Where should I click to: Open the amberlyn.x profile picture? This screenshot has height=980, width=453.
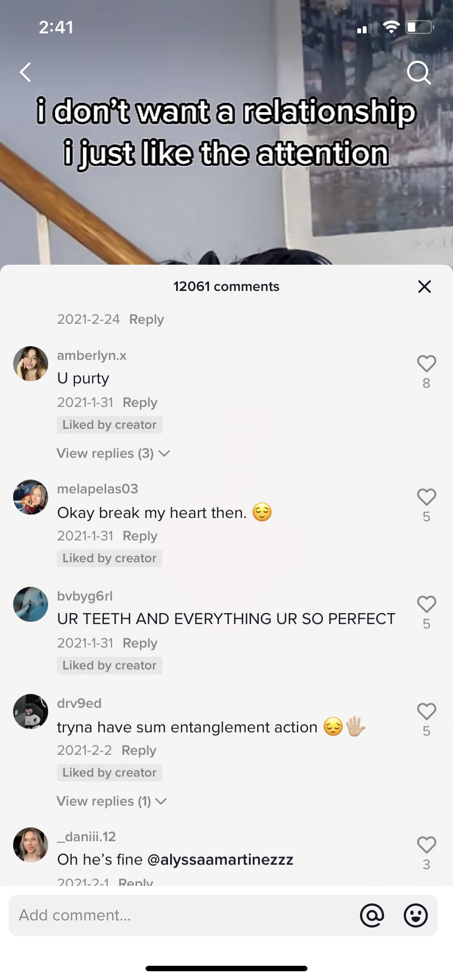31,363
